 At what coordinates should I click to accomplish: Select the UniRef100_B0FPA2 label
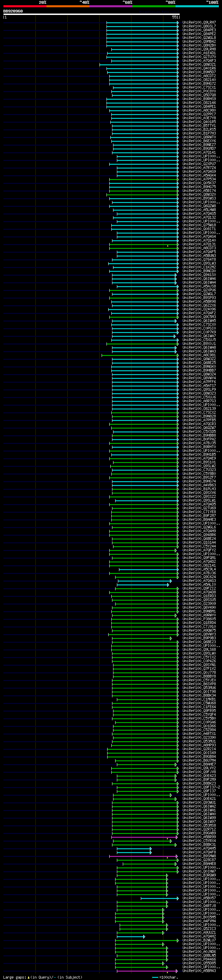199,439
